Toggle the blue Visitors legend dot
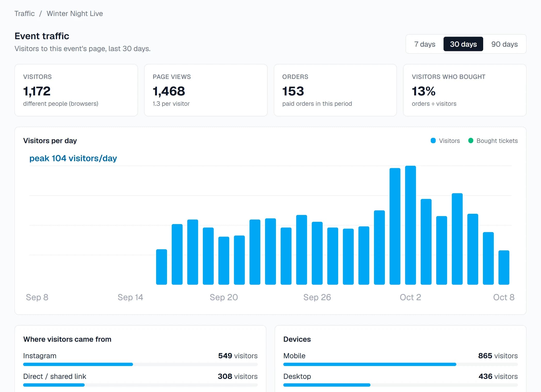 (433, 141)
